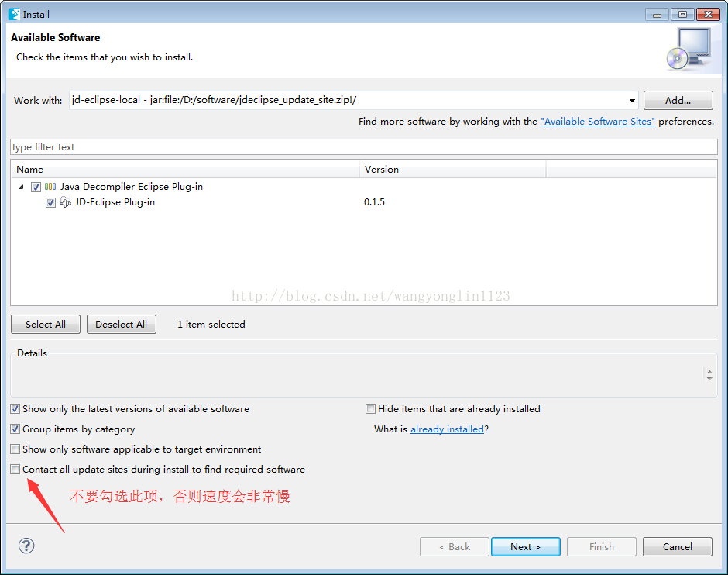Viewport: 728px width, 575px height.
Task: Click the JD-Eclipse Plug-in feature icon
Action: coord(66,202)
